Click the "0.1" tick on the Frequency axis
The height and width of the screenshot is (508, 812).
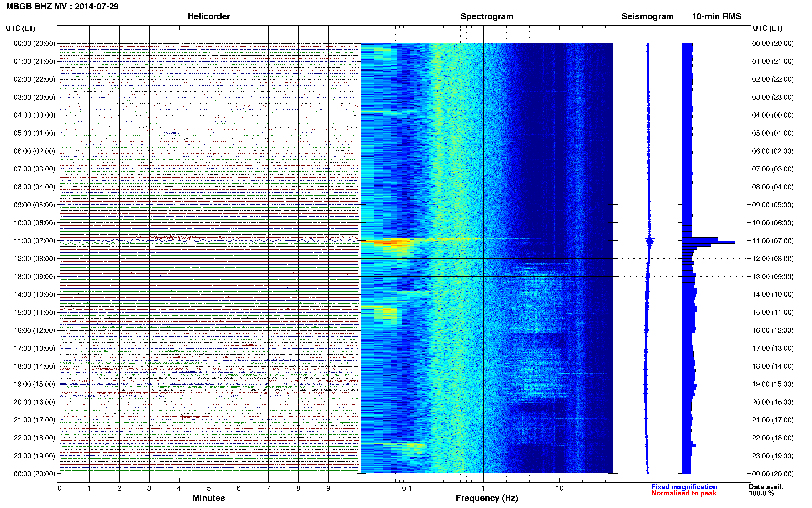pyautogui.click(x=407, y=488)
